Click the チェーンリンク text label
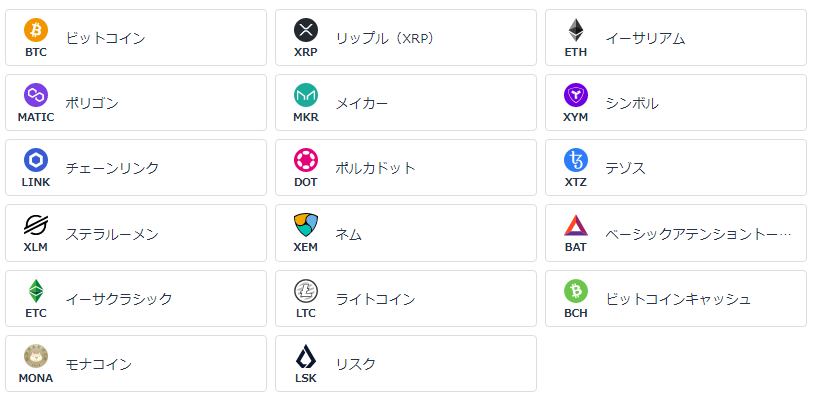Screen dimensions: 813x402 [112, 168]
